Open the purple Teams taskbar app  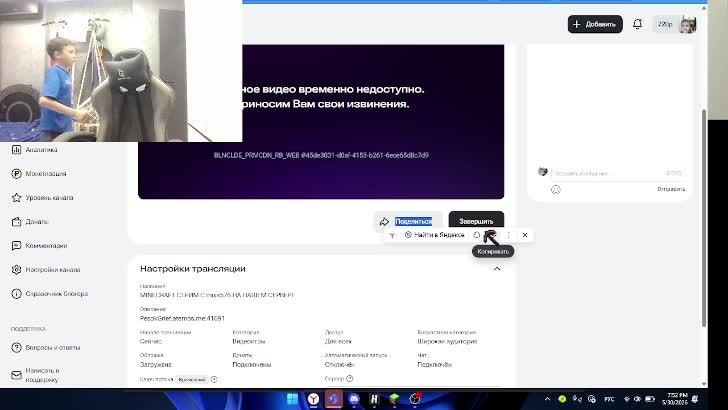pyautogui.click(x=333, y=399)
